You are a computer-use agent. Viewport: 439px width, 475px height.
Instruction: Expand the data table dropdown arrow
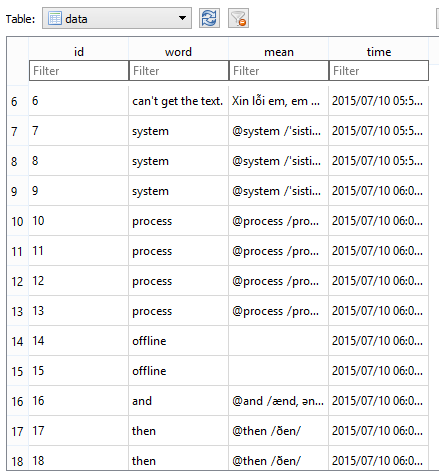(182, 18)
